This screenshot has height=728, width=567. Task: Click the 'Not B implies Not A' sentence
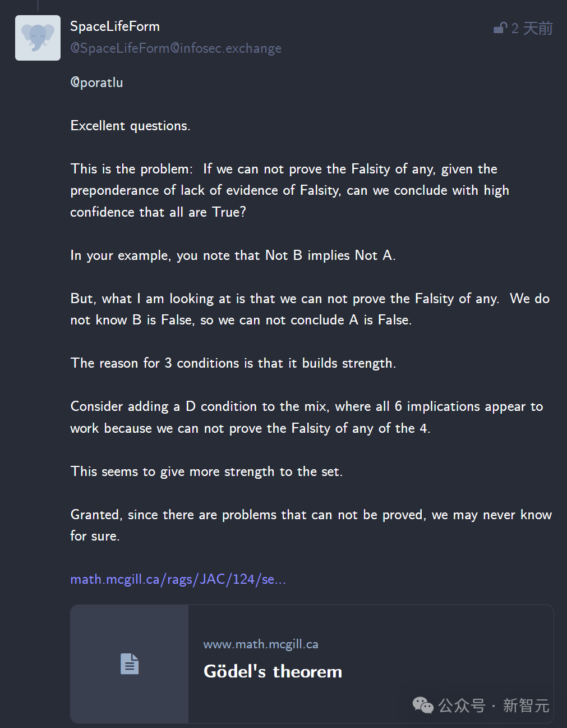pyautogui.click(x=233, y=255)
